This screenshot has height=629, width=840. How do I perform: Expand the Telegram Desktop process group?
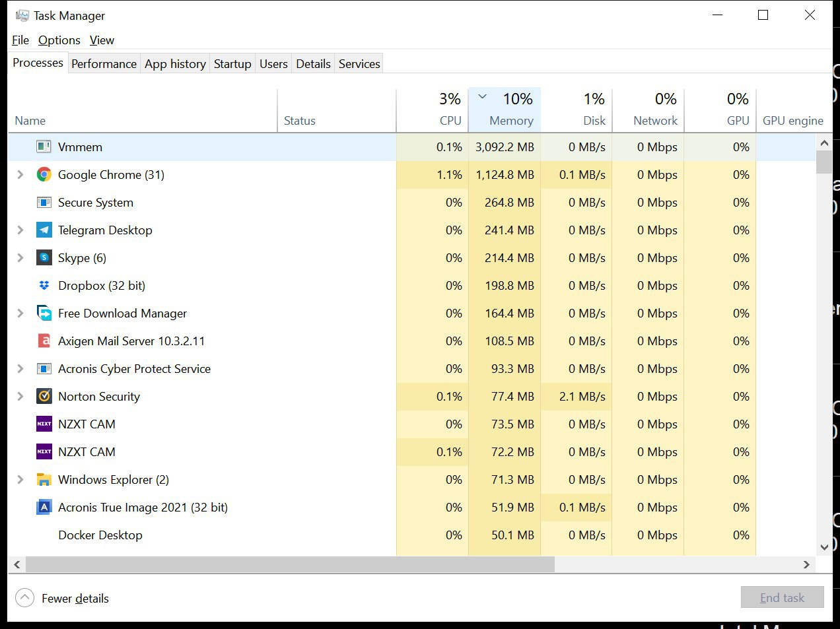pos(20,230)
